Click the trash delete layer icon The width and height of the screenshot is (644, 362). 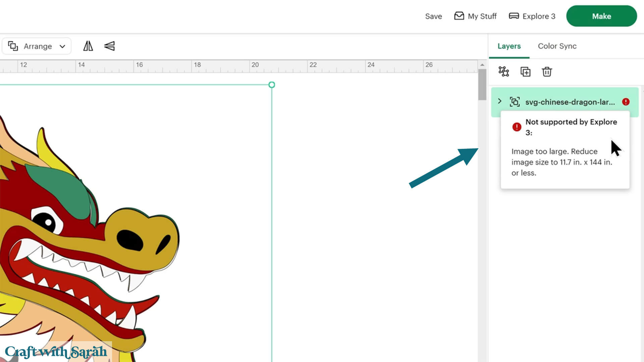pos(547,71)
